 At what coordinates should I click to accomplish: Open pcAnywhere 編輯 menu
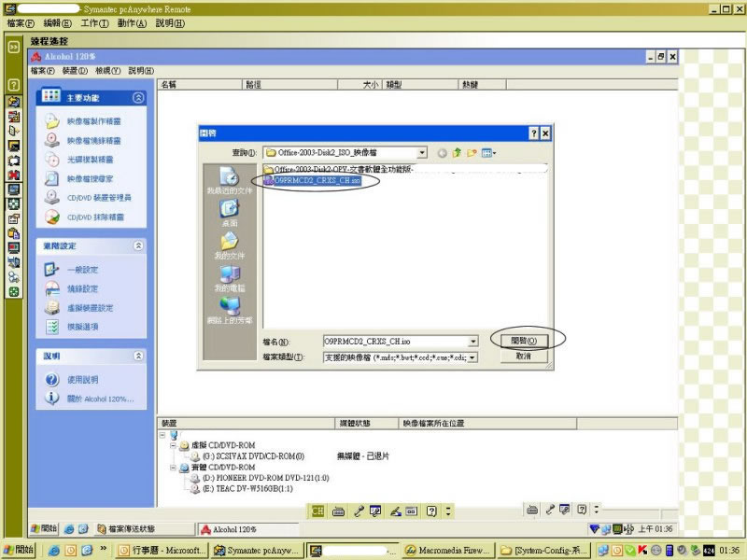[x=57, y=22]
